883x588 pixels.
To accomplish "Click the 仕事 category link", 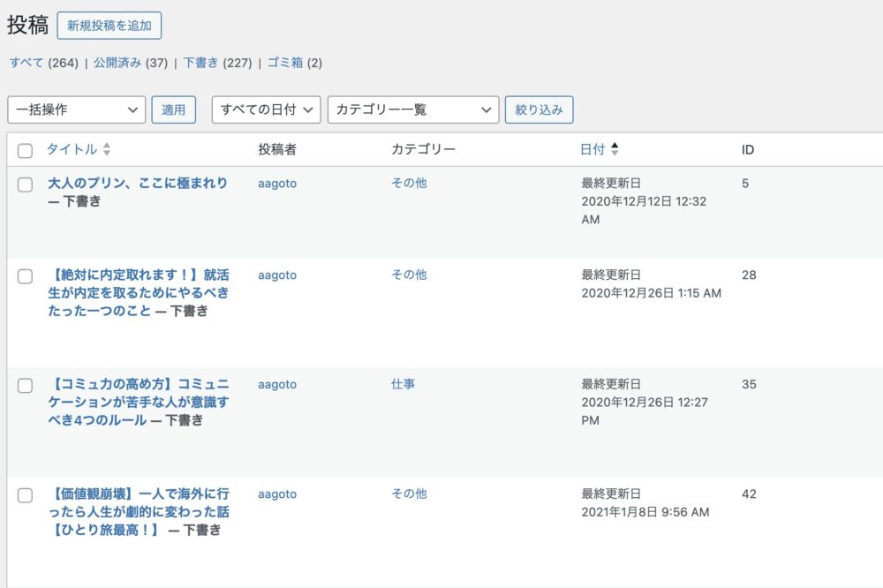I will point(403,384).
